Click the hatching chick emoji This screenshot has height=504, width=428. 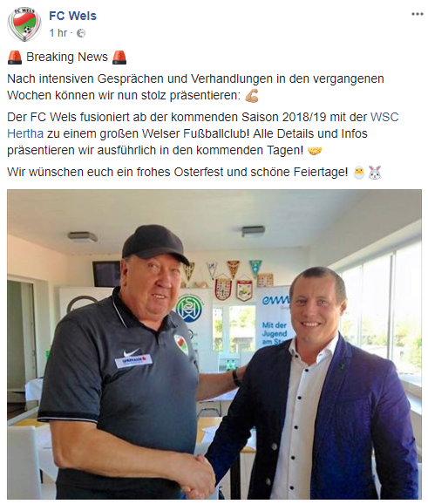359,173
